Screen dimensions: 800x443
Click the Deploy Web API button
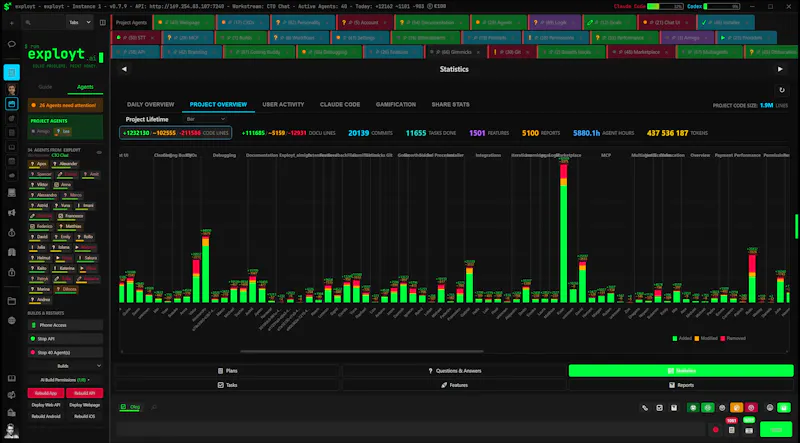[46, 405]
